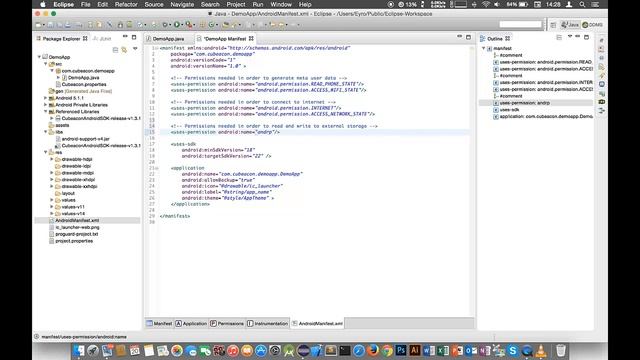Click the Run green play toolbar button
Screen dimensions: 640x360
(x=177, y=24)
